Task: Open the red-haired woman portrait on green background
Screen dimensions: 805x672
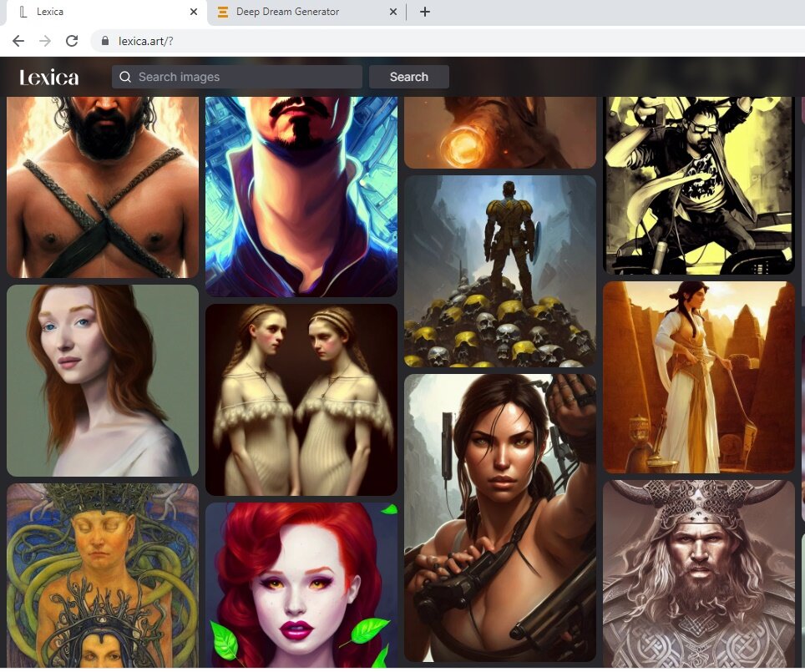Action: 103,381
